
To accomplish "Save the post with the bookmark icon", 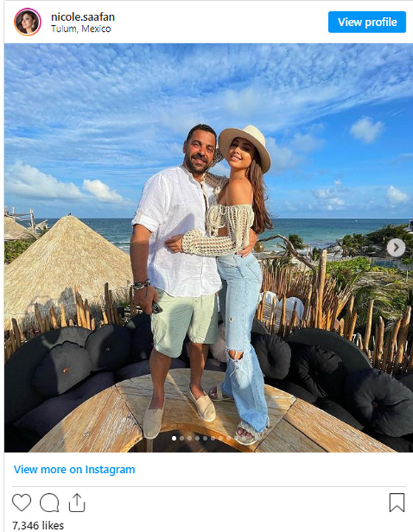I will [x=397, y=503].
